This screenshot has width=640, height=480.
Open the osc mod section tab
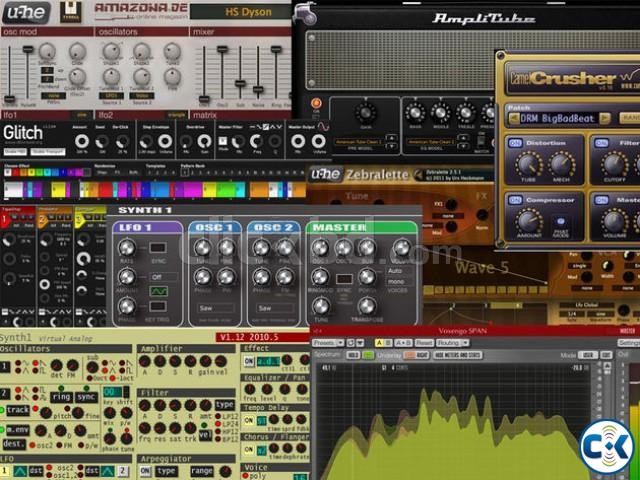pyautogui.click(x=47, y=32)
